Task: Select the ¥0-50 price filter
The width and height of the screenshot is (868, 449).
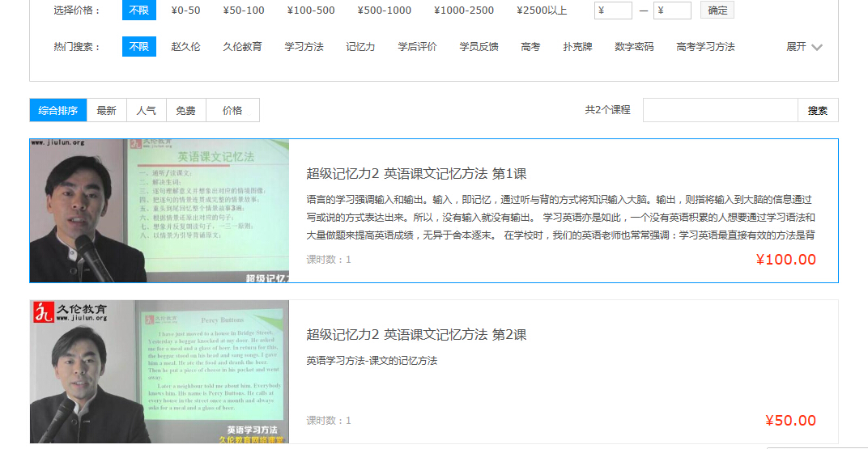Action: pyautogui.click(x=185, y=11)
